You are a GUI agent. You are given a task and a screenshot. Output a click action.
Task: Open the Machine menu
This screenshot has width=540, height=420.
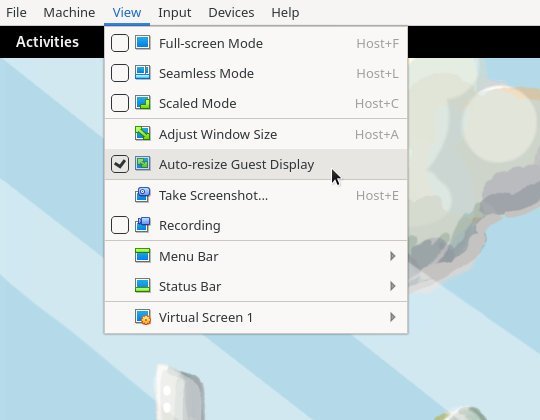click(69, 12)
